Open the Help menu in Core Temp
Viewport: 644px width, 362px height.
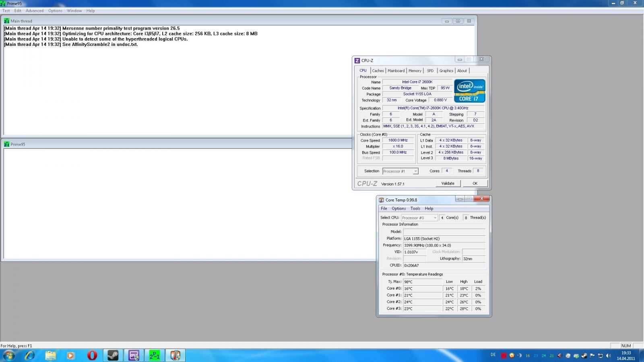click(429, 208)
